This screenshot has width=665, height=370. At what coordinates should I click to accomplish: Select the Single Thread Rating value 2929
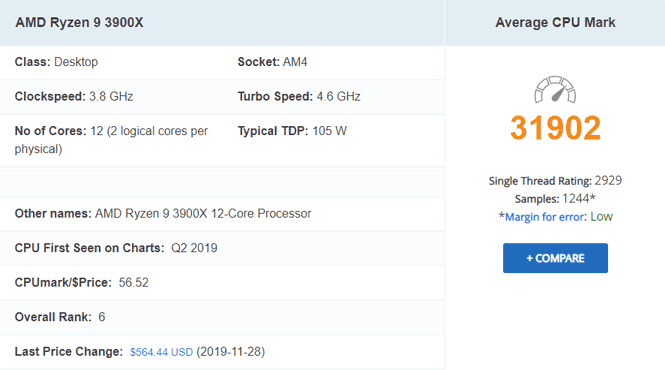608,180
